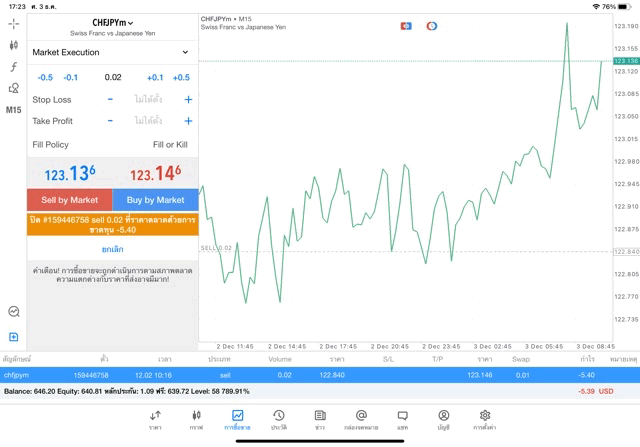Sort positions by Swap column header
The width and height of the screenshot is (640, 447).
521,359
